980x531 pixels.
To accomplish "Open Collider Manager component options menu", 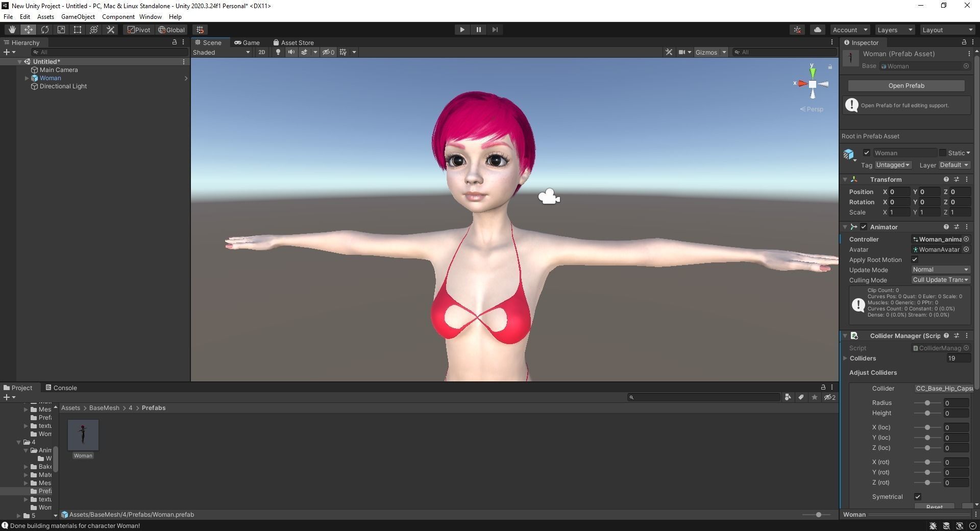I will 966,336.
